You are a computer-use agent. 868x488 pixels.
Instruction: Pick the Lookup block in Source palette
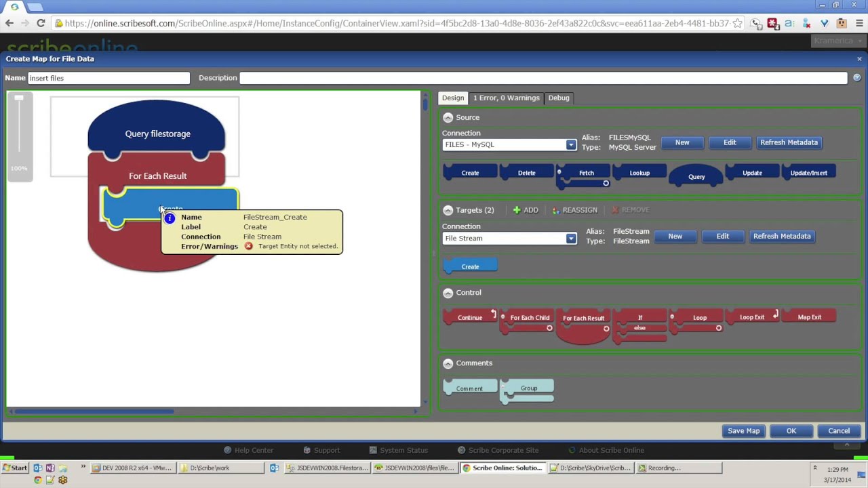point(639,173)
